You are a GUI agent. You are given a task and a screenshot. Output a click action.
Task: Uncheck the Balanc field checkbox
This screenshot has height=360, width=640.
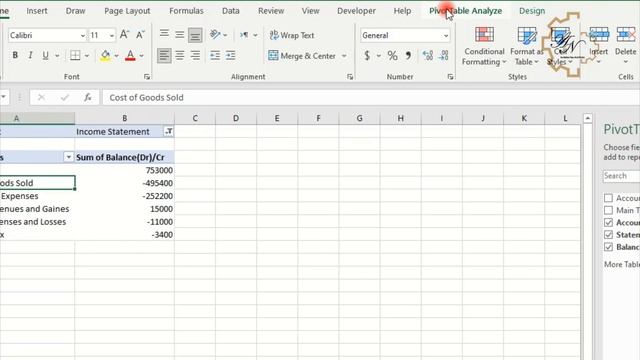tap(608, 247)
